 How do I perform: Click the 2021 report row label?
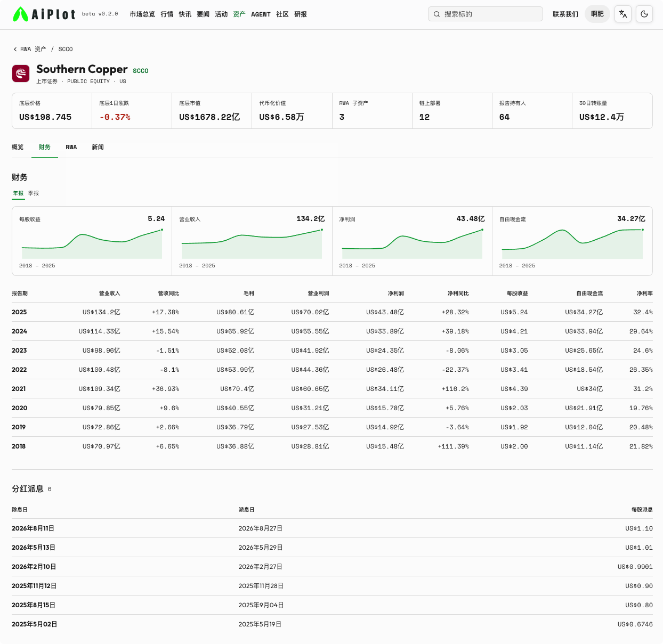click(19, 389)
